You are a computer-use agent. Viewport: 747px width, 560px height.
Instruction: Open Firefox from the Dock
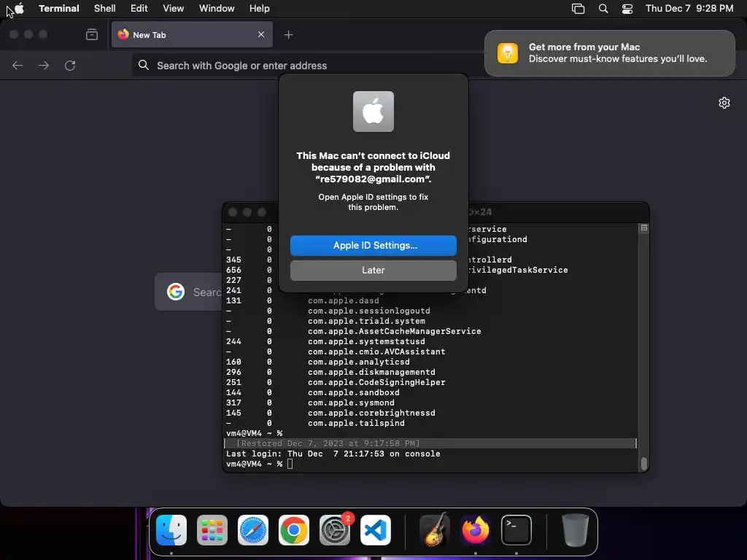(x=476, y=530)
